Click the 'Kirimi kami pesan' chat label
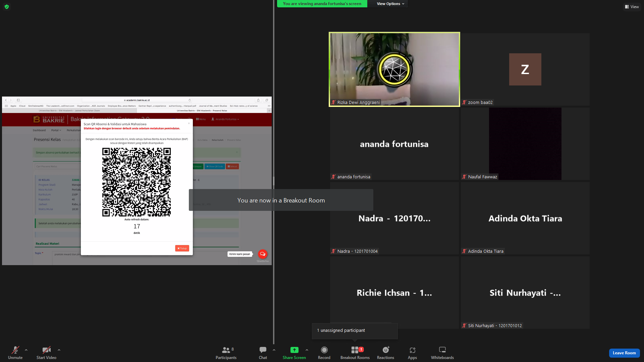 (240, 254)
